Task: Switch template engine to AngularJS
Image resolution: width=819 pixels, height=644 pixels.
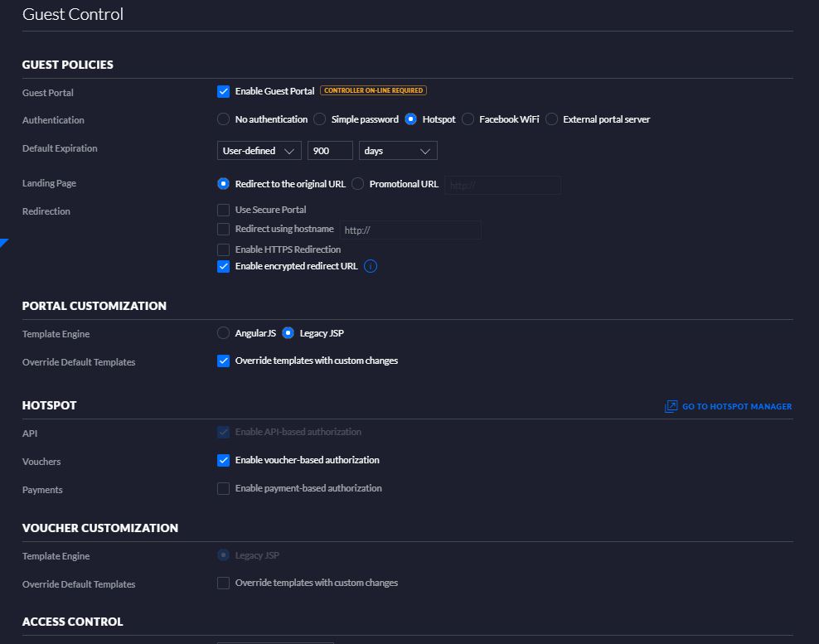Action: point(223,333)
